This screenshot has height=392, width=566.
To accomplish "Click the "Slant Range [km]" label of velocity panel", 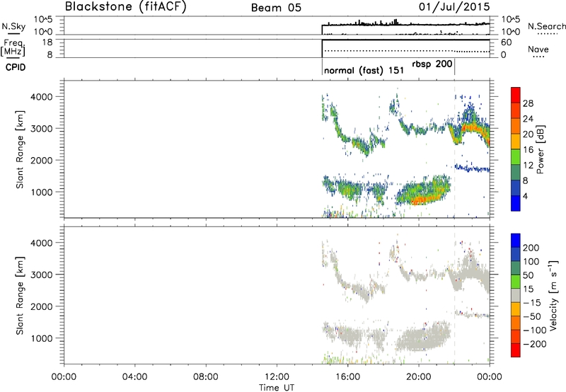I will click(19, 295).
